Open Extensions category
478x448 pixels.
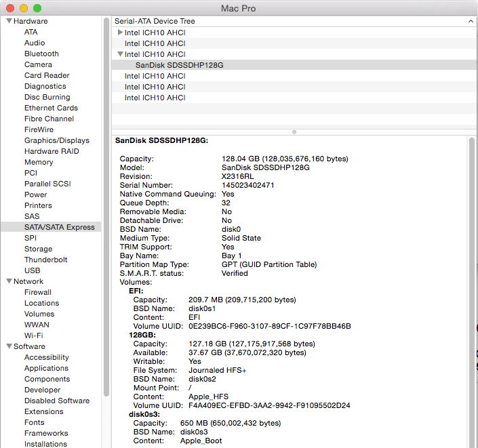tap(44, 411)
